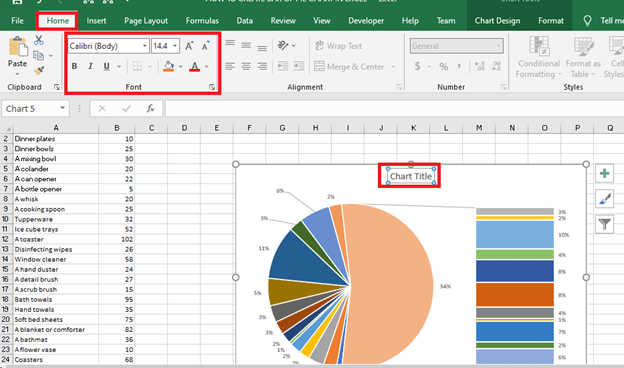
Task: Switch to the Formulas tab
Action: pos(202,21)
